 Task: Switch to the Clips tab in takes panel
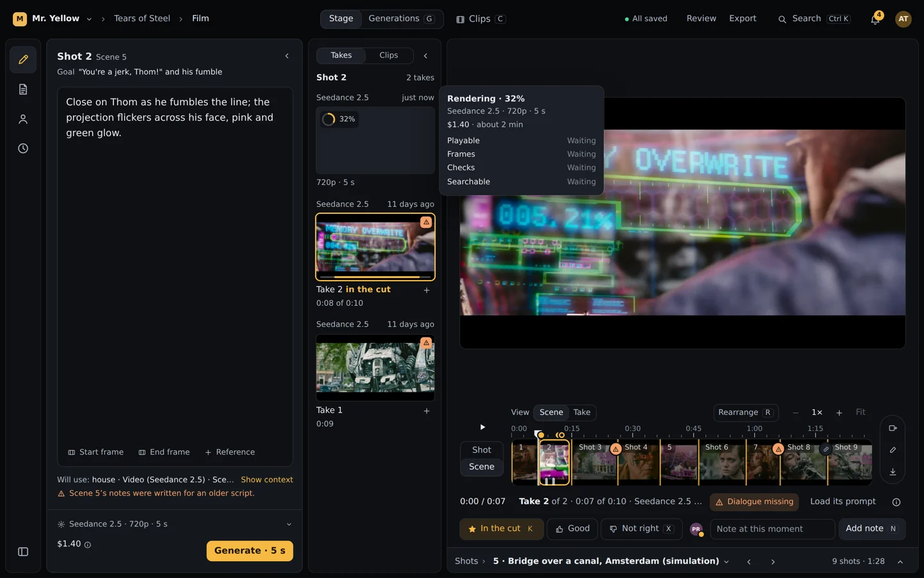tap(389, 55)
